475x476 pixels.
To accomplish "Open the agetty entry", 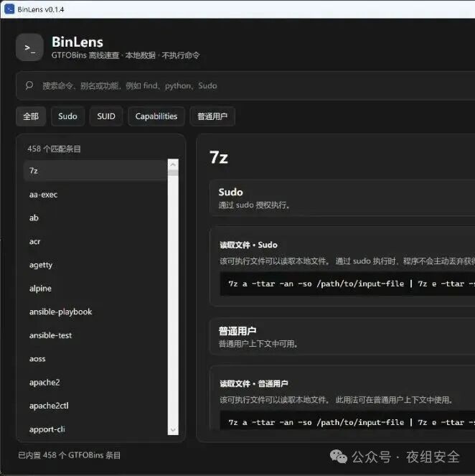I will pyautogui.click(x=95, y=265).
